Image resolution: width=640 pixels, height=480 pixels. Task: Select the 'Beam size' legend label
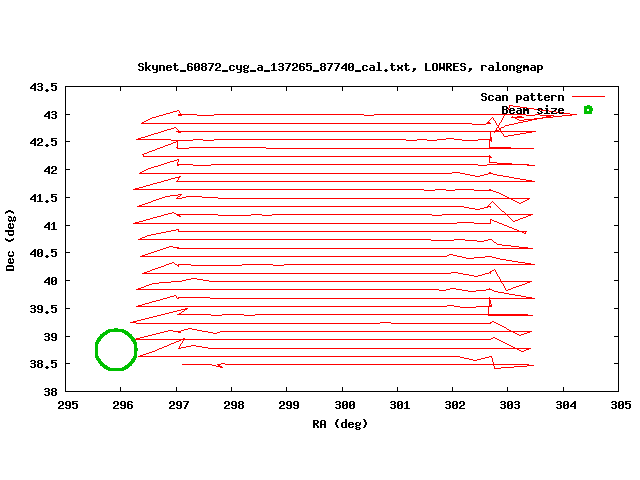pyautogui.click(x=533, y=110)
